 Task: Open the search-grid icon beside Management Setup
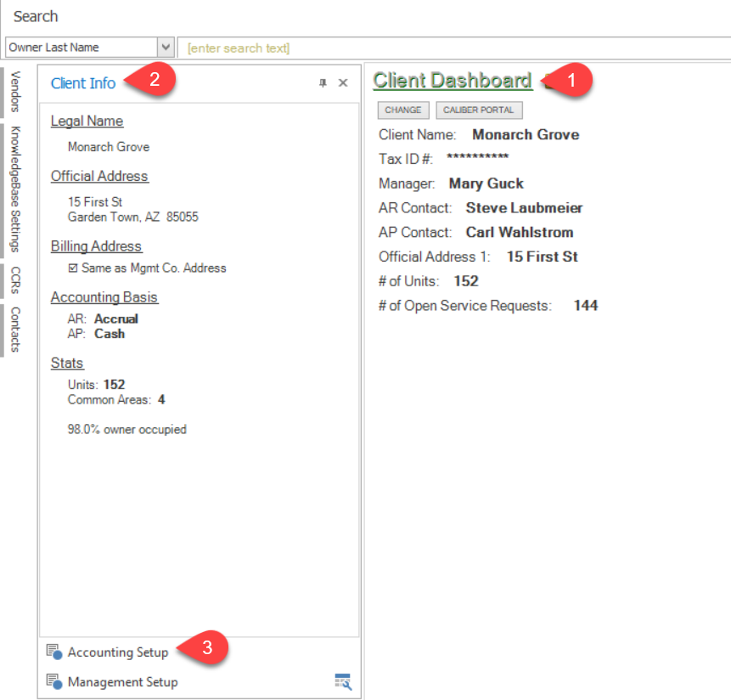[x=343, y=682]
